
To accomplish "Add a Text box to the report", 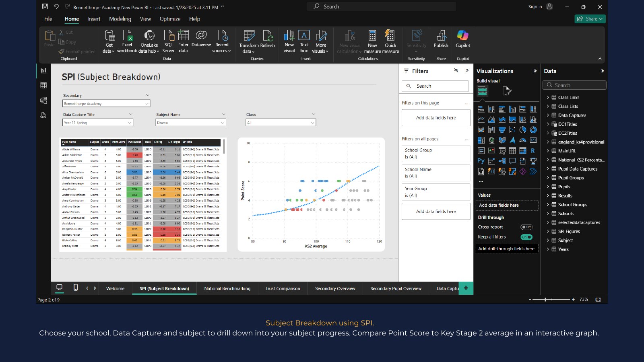I will (304, 41).
